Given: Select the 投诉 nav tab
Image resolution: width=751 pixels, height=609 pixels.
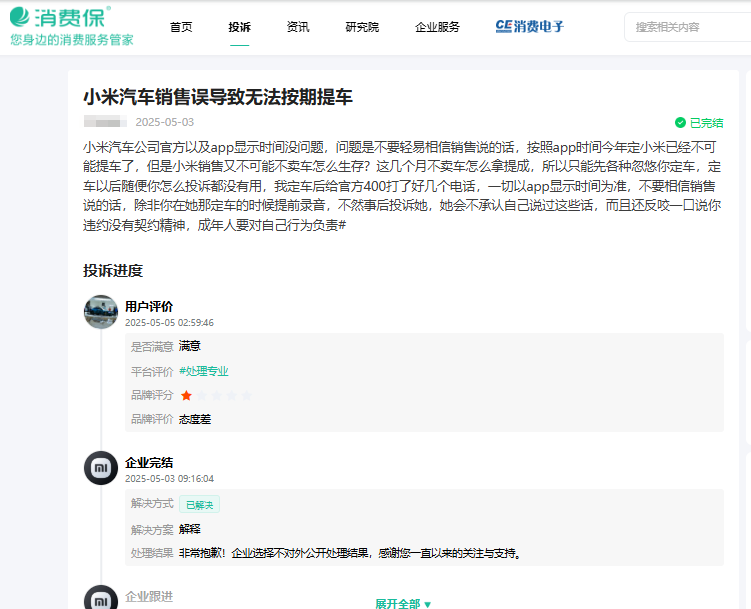Looking at the screenshot, I should [239, 27].
